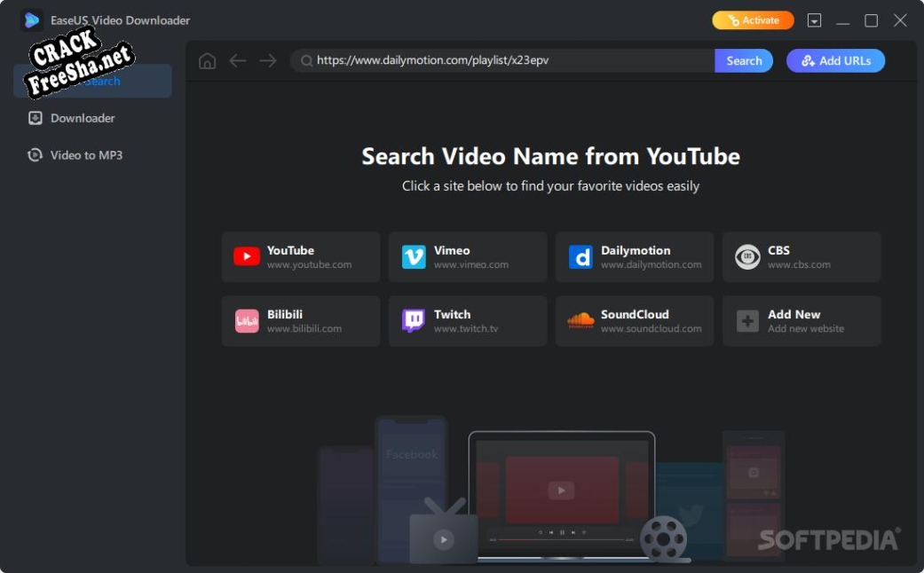Select the SoundCloud site tile
Image resolution: width=924 pixels, height=573 pixels.
point(635,321)
